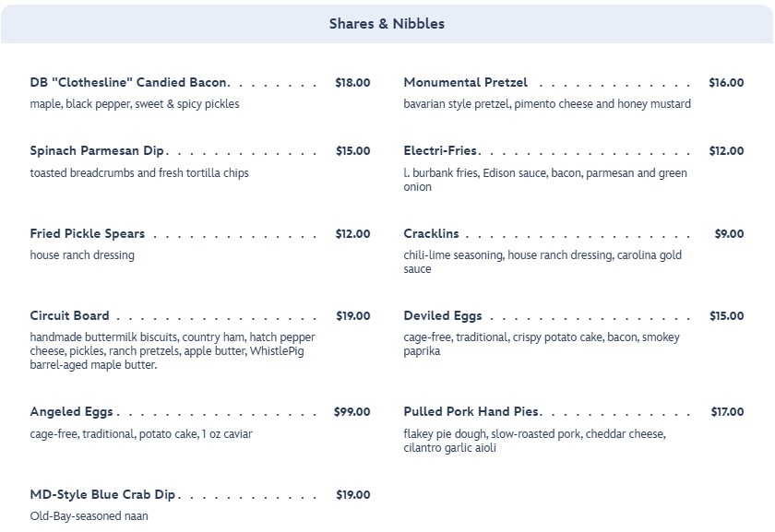The height and width of the screenshot is (532, 775).
Task: Choose the Angeled Eggs item
Action: (71, 412)
